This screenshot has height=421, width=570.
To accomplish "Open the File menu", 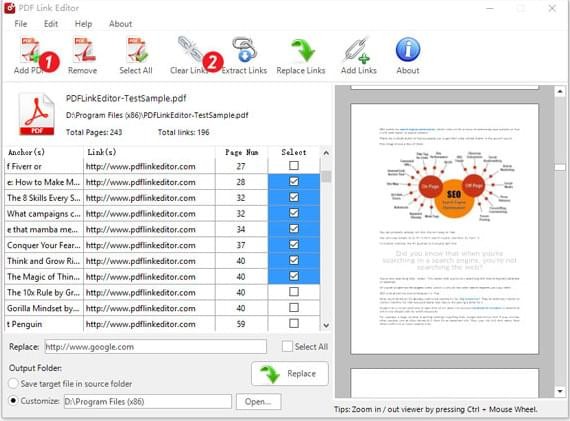I will pyautogui.click(x=21, y=24).
